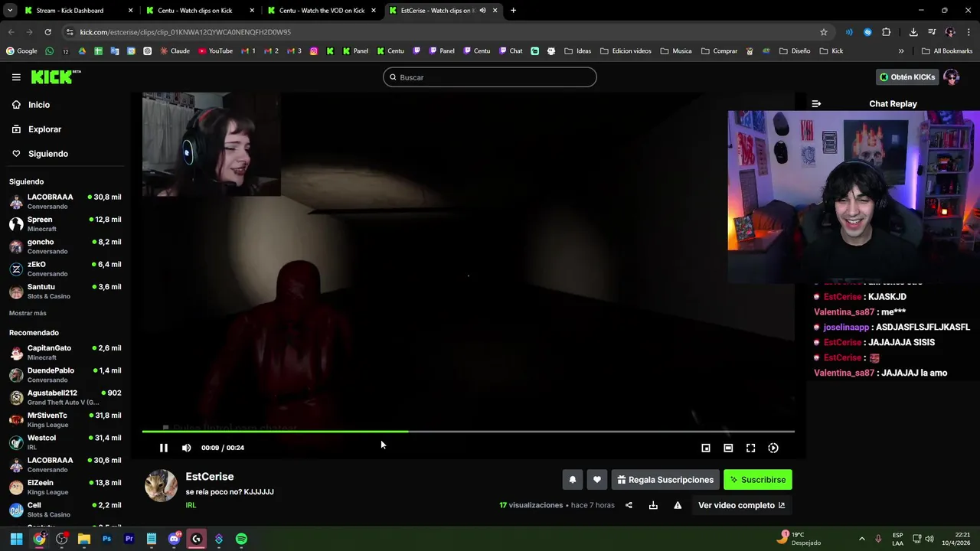Open browser extensions puzzle icon
The width and height of the screenshot is (980, 551).
887,32
